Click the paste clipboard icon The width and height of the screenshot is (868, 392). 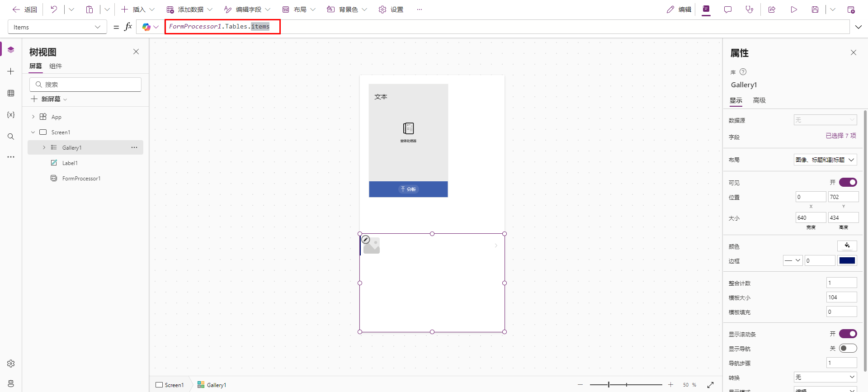pos(90,9)
